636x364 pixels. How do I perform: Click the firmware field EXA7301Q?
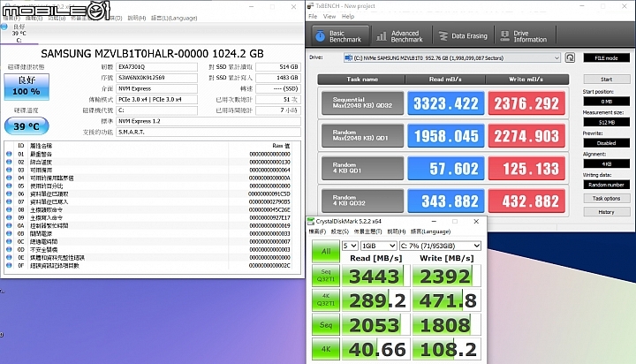coord(156,67)
